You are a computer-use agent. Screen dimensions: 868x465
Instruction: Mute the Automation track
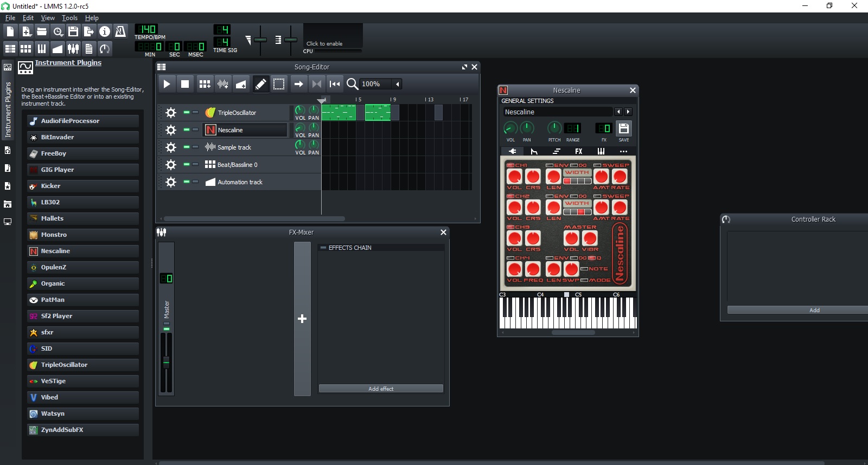187,182
